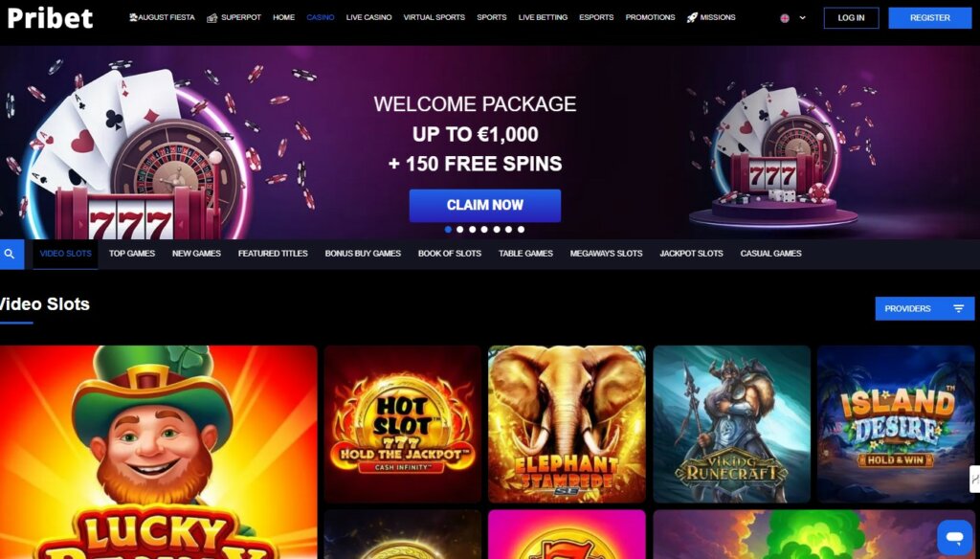
Task: Click the August Fiesta icon
Action: point(133,17)
